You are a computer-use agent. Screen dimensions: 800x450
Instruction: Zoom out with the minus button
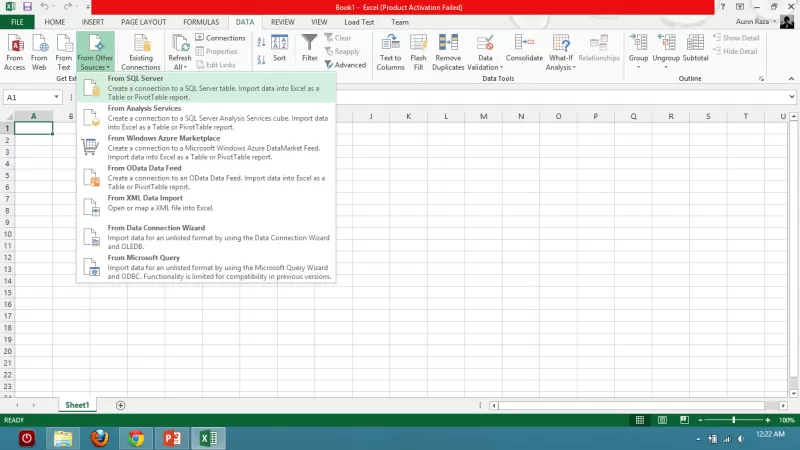tap(700, 420)
